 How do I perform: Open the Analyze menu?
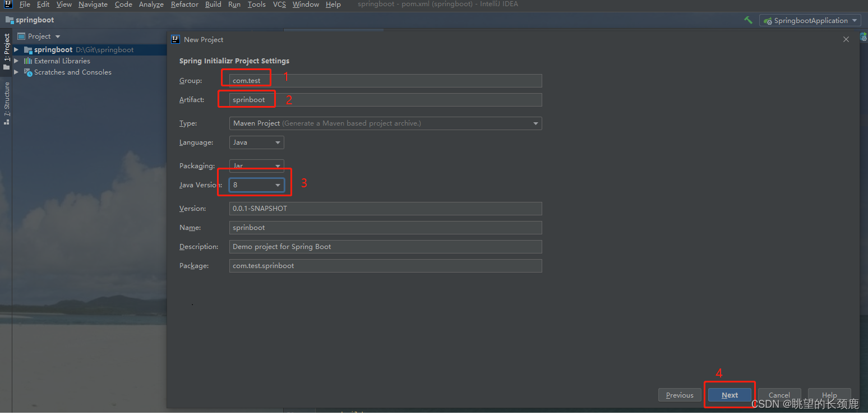tap(151, 4)
